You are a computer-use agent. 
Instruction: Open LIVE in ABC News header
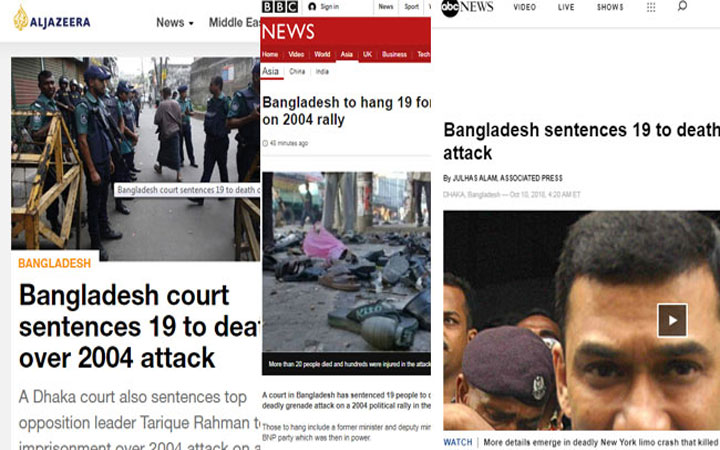(x=566, y=7)
